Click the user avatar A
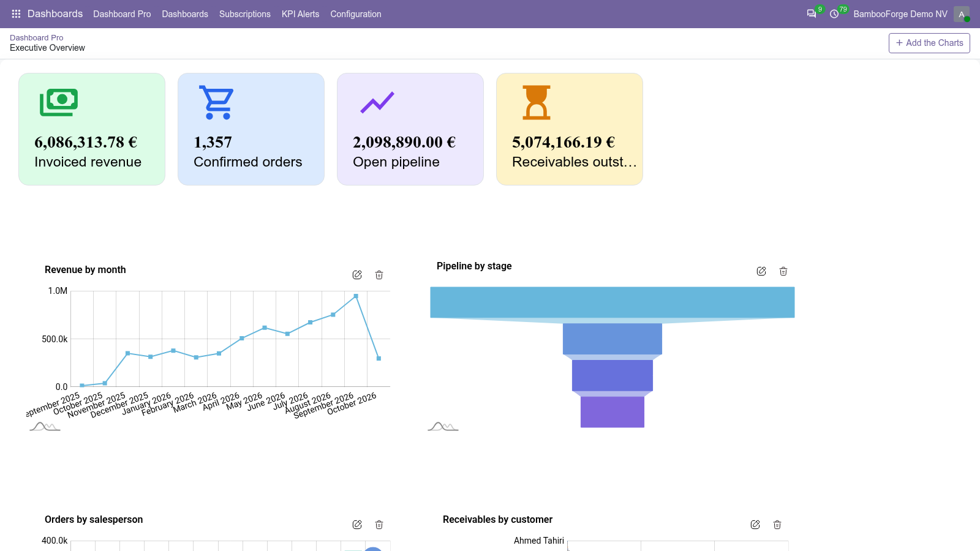This screenshot has height=551, width=980. pos(962,14)
